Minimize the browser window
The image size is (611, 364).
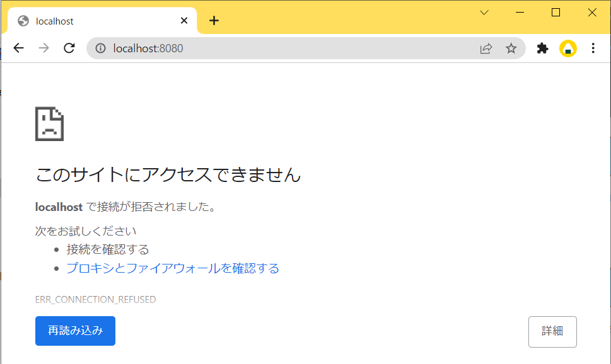coord(520,13)
